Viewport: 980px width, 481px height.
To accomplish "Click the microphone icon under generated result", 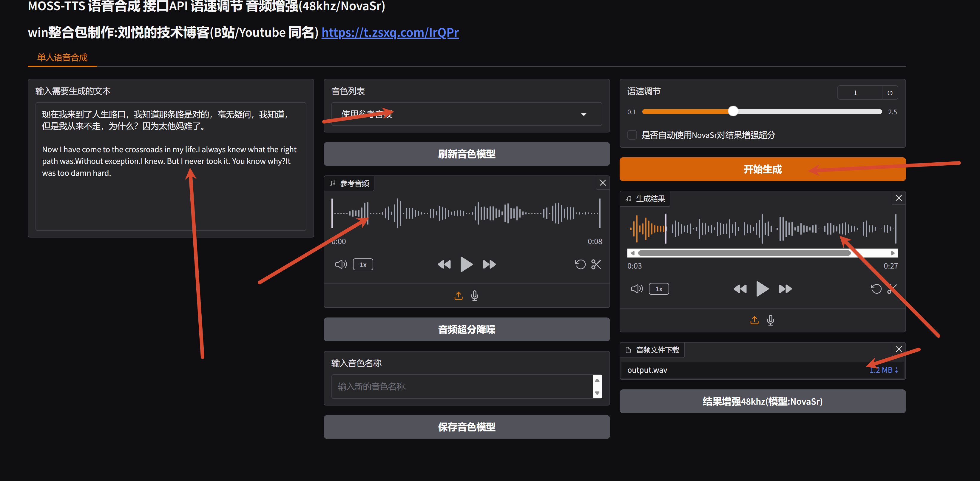I will click(x=770, y=320).
